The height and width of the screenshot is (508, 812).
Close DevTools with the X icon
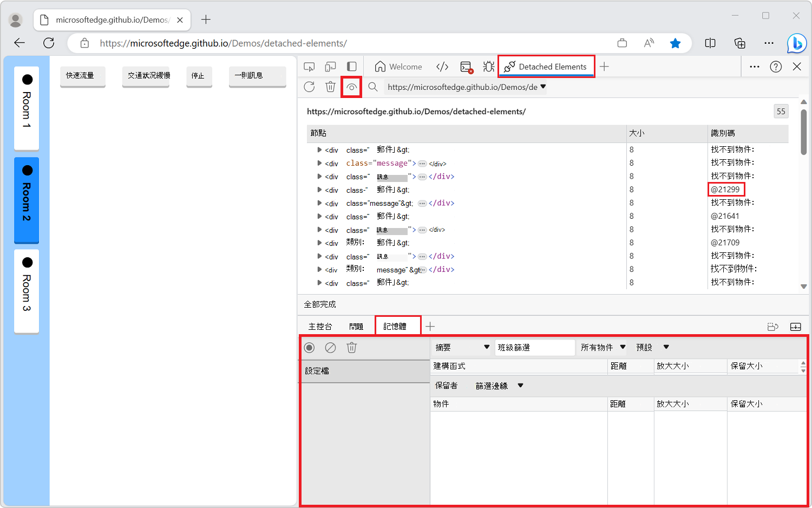(x=797, y=67)
